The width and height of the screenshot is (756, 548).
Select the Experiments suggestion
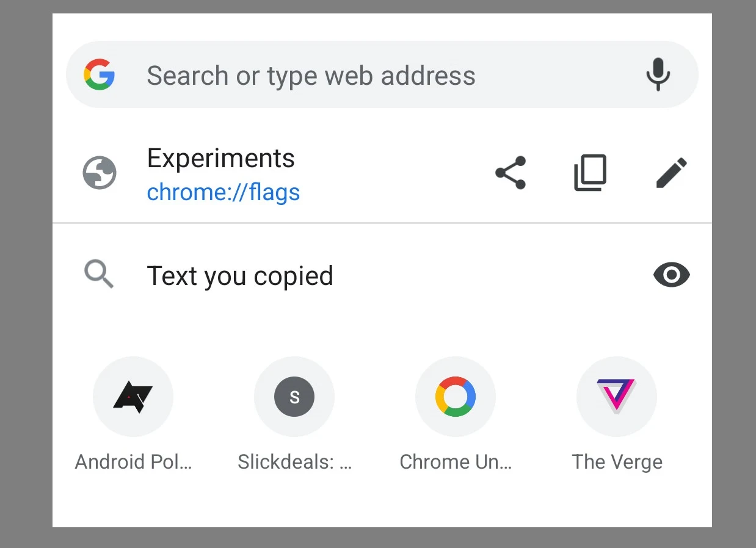pyautogui.click(x=220, y=158)
